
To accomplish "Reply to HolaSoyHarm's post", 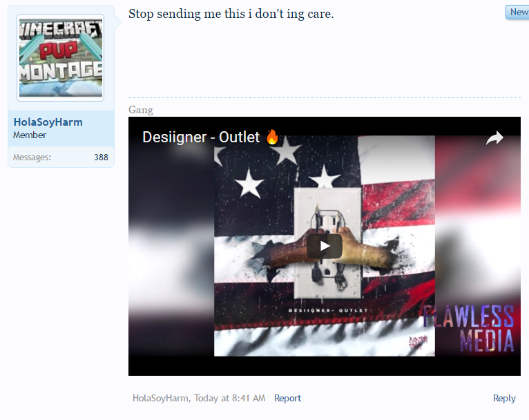I will pos(504,398).
